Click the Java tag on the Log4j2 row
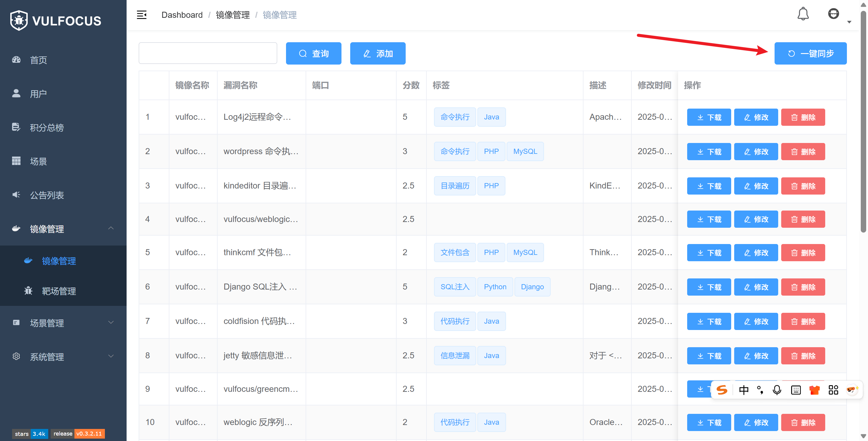Screen dimensions: 868x441 491,117
